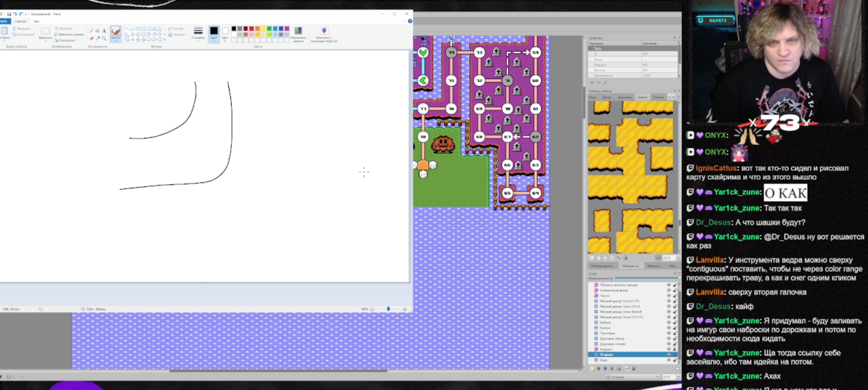Select the Color picker tool in Paint
The image size is (868, 390).
[x=98, y=38]
